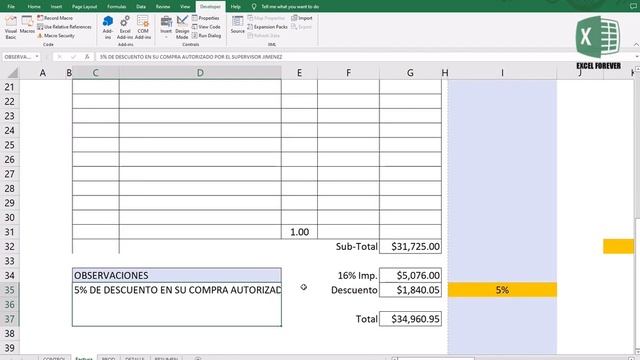The image size is (640, 360).
Task: Switch to the Page Layout tab
Action: tap(84, 7)
